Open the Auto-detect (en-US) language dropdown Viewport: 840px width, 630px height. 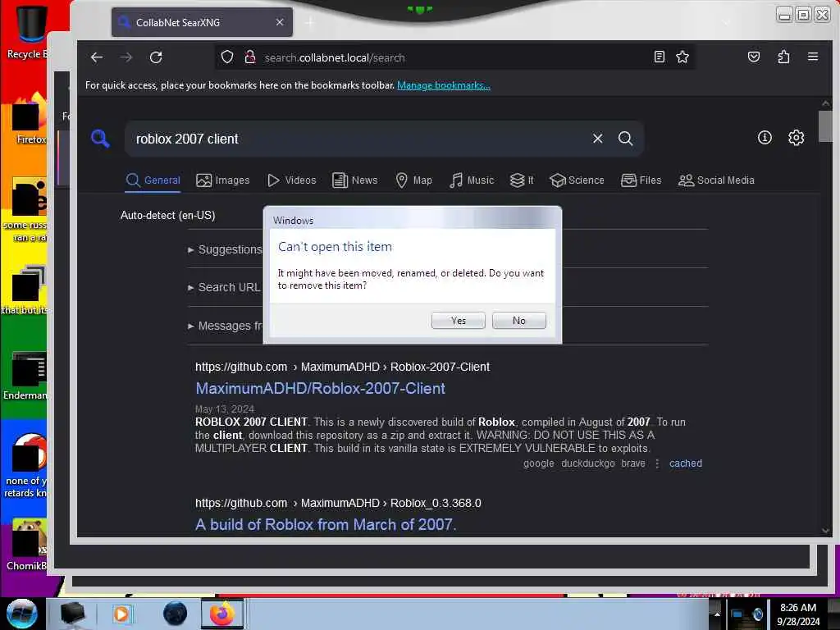click(x=167, y=216)
